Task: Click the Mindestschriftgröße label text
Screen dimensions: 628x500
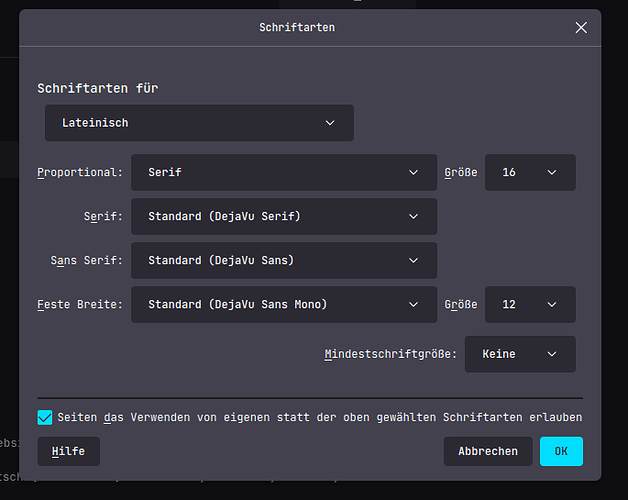Action: point(391,354)
